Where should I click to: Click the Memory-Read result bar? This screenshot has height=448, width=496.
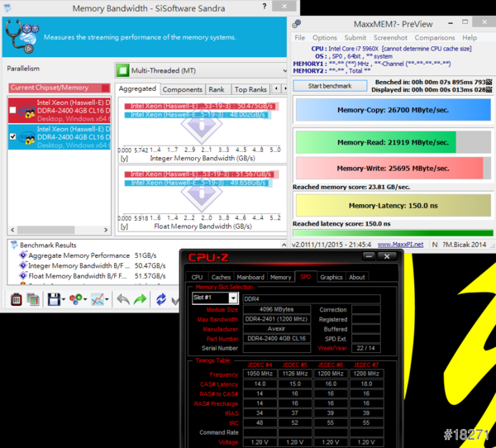(x=393, y=142)
